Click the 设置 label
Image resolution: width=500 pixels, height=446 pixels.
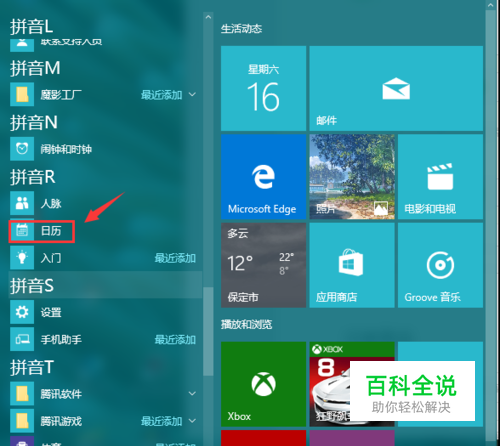coord(51,312)
